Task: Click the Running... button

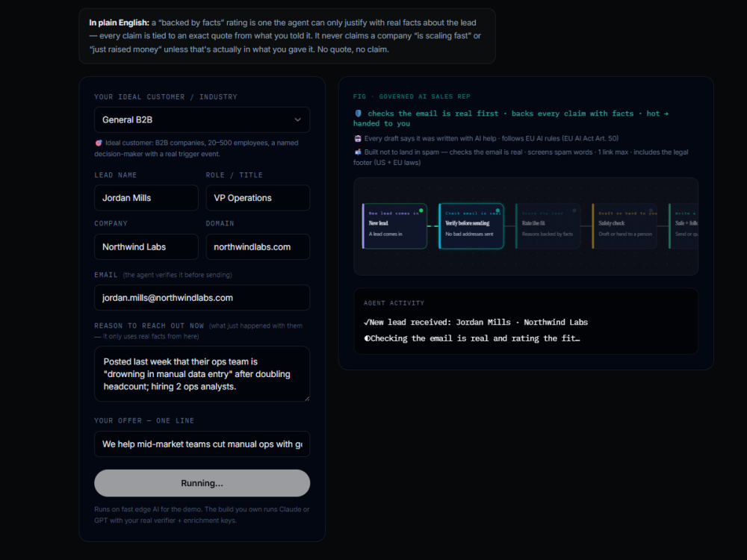Action: 202,483
